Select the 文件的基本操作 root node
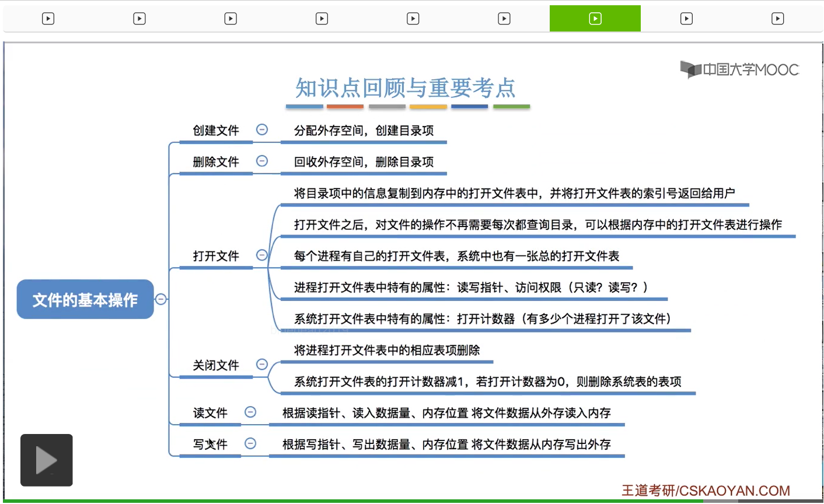 [85, 299]
